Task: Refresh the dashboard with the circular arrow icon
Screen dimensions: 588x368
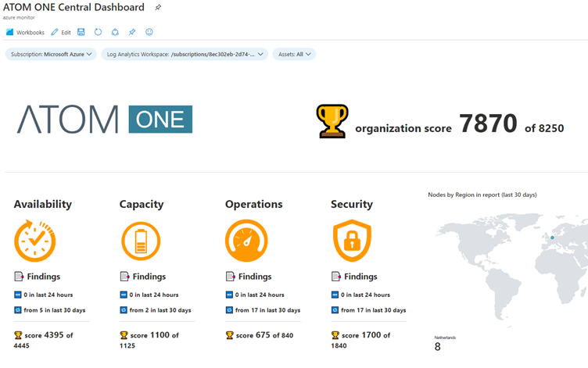Action: click(98, 32)
